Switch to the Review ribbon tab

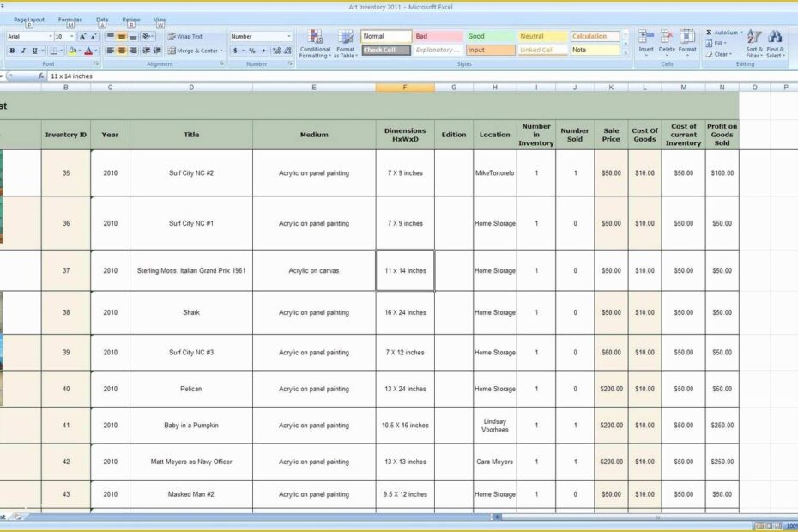tap(130, 19)
